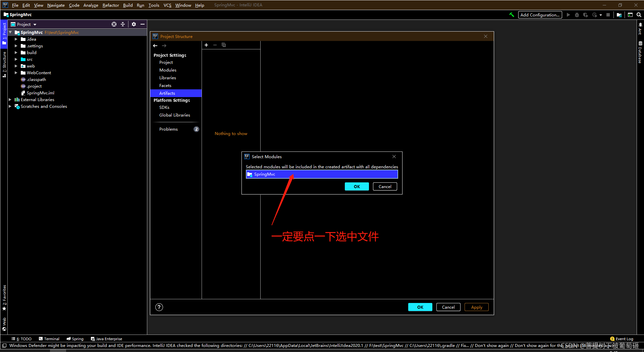Select SpringMvc.iml file in tree
The image size is (644, 352).
click(40, 93)
